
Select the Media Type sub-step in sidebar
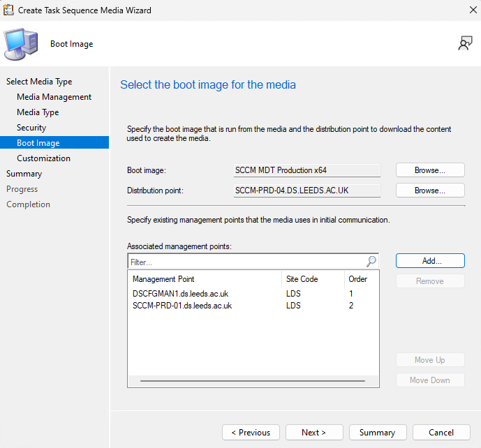point(38,112)
